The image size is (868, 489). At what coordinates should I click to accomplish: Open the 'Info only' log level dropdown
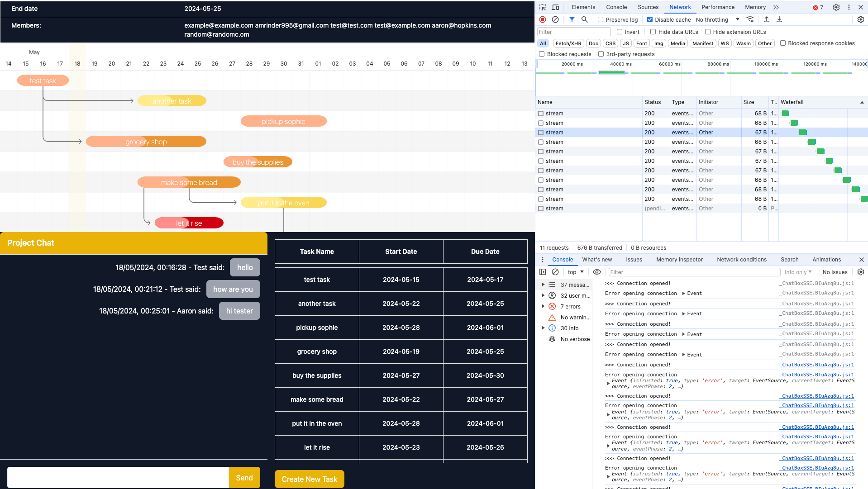[797, 272]
